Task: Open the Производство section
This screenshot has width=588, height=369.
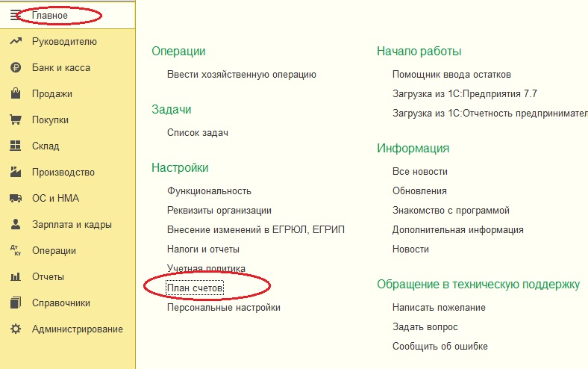Action: pyautogui.click(x=63, y=173)
